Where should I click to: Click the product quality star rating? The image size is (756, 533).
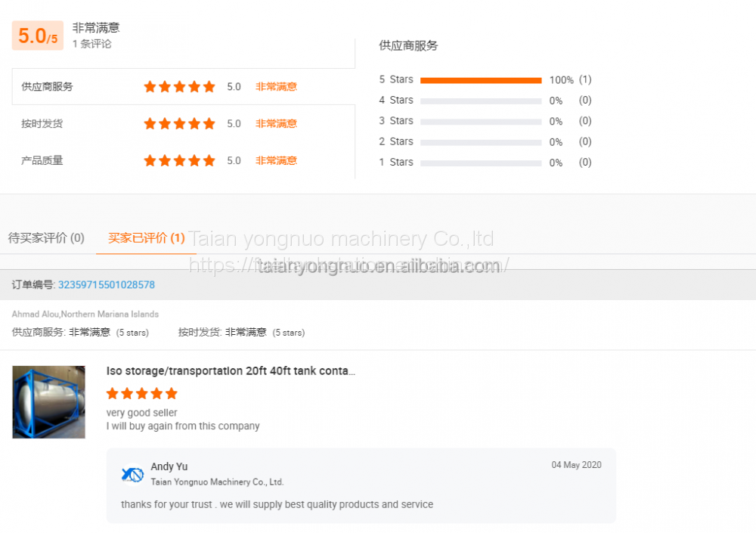[179, 161]
